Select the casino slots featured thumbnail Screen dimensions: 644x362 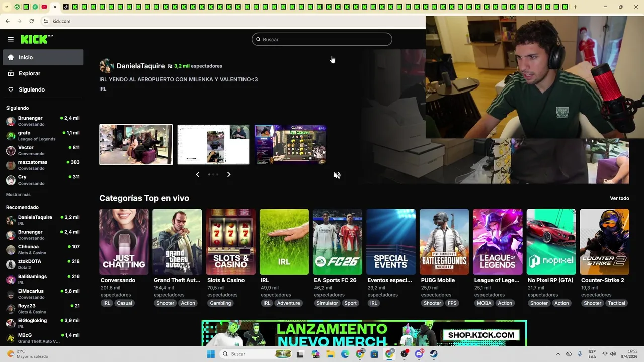(x=290, y=144)
